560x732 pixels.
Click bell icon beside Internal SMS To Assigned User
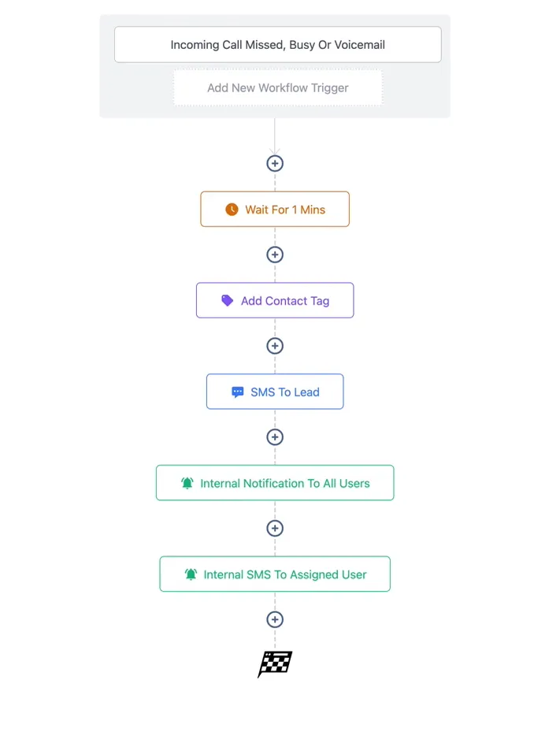(x=191, y=574)
